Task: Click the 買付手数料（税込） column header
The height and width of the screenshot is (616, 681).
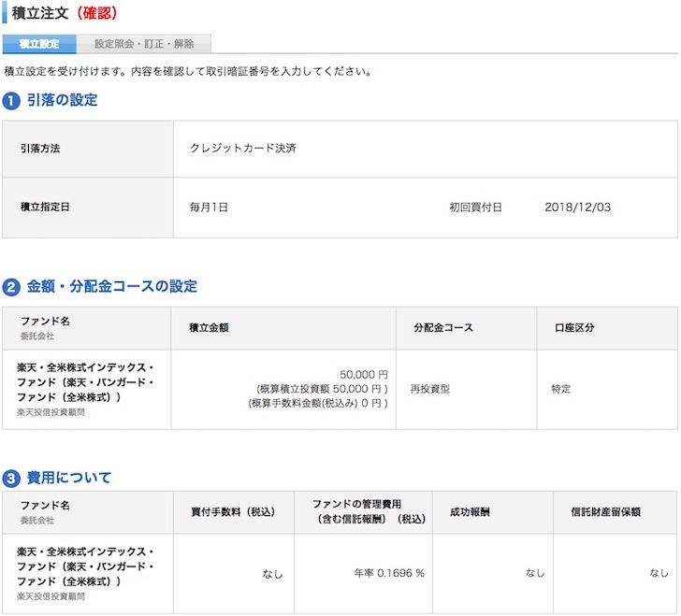Action: (x=233, y=512)
